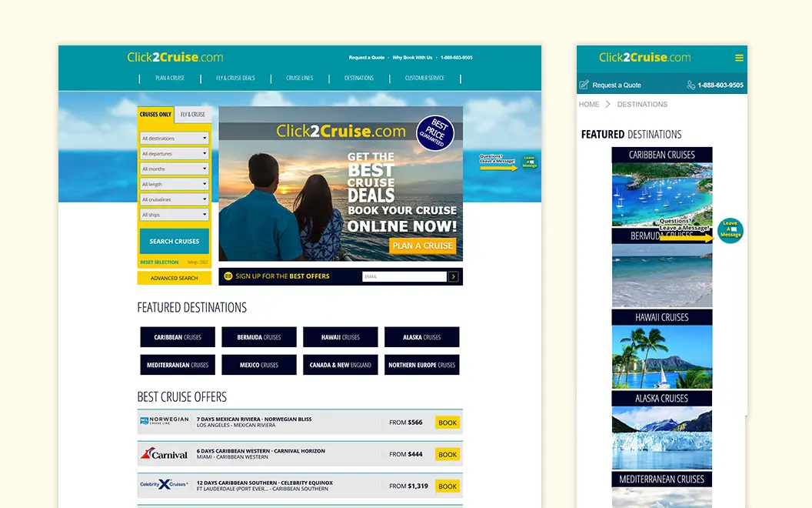Click the 6 Days Caribbean Western text
Viewport: 812px width, 508px height.
(x=261, y=451)
